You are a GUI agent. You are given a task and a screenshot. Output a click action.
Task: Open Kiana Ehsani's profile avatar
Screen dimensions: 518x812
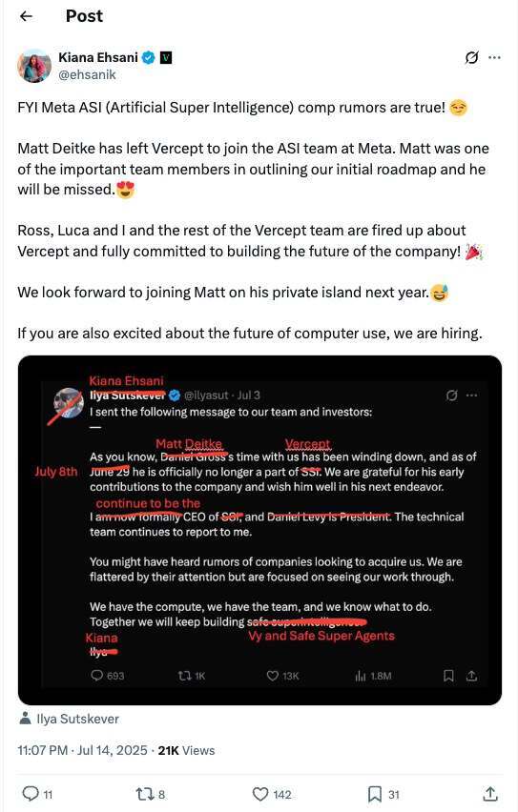click(x=34, y=66)
